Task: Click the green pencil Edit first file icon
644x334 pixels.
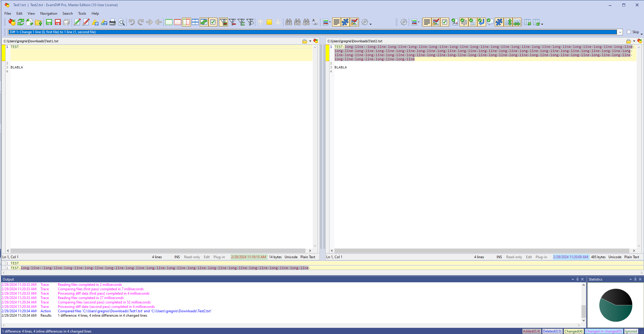Action: tap(77, 22)
